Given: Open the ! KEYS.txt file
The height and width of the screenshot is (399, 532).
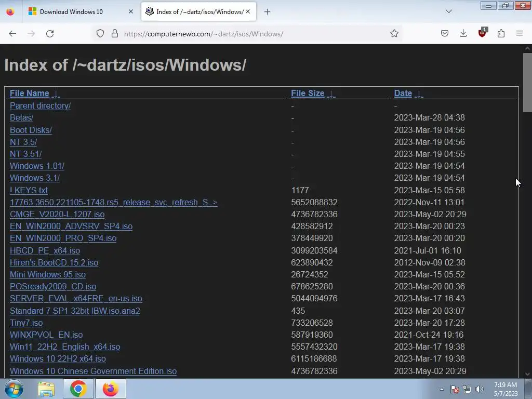Looking at the screenshot, I should (x=29, y=190).
